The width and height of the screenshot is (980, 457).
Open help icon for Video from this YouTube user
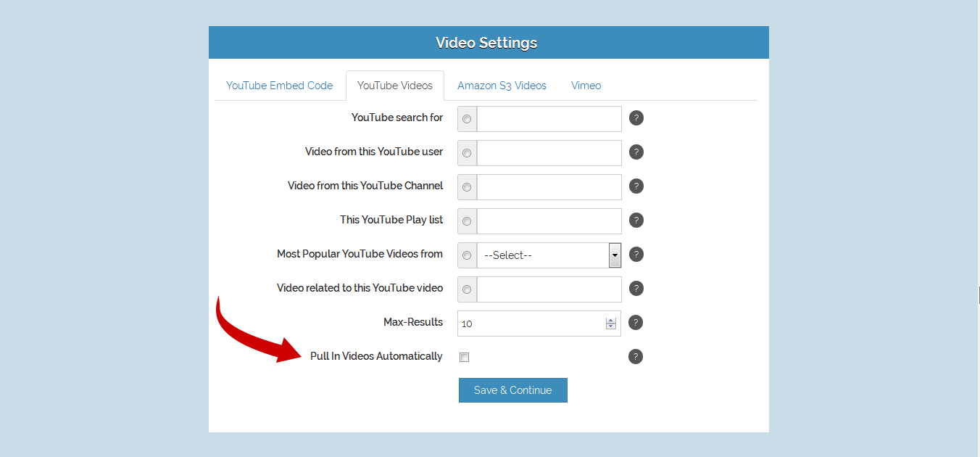(x=636, y=152)
